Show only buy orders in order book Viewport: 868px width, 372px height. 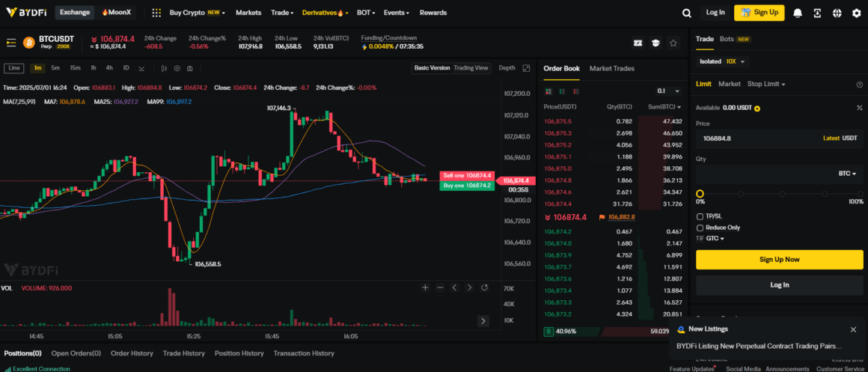[562, 91]
